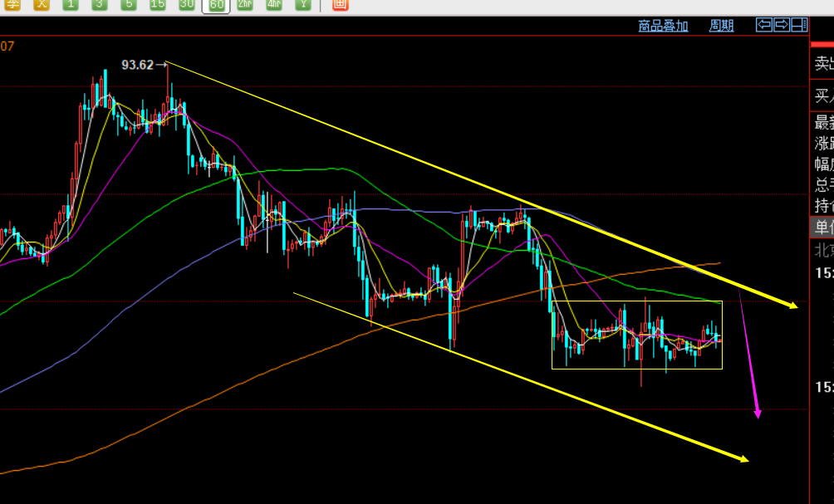Switch chart to 30-minute period
The width and height of the screenshot is (834, 504).
tap(187, 4)
